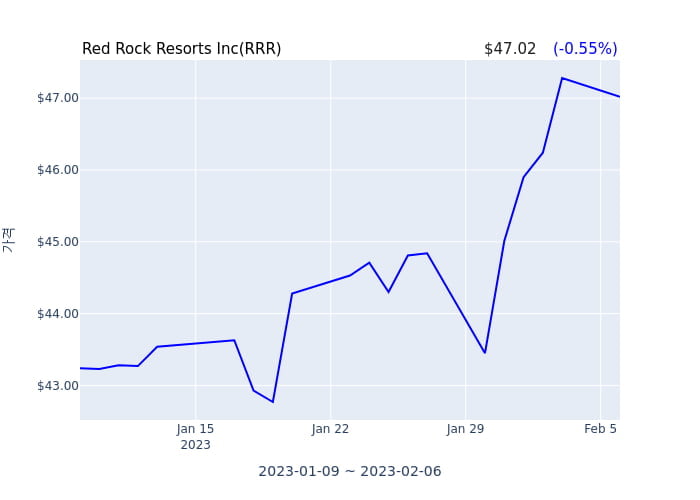Click the (-0.55%) change percentage

(585, 48)
